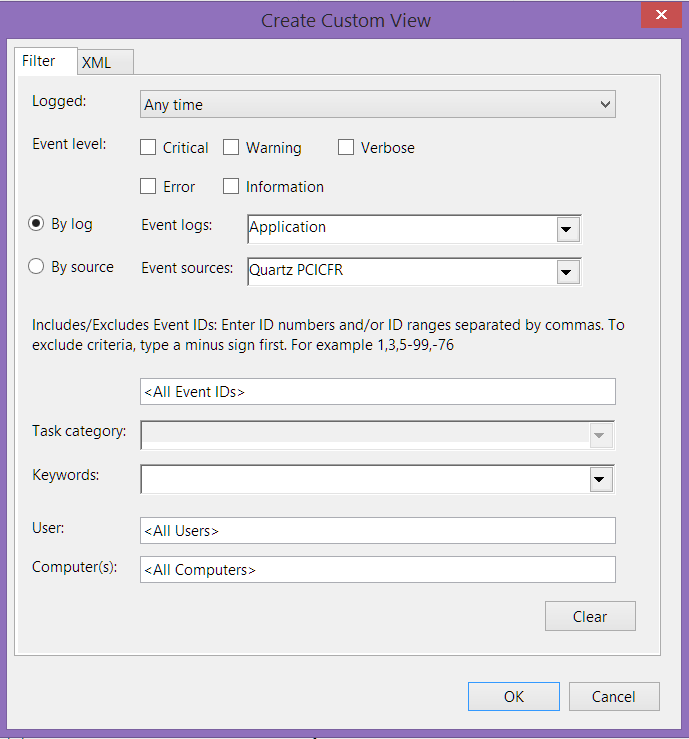
Task: Select the Filter tab
Action: click(46, 61)
